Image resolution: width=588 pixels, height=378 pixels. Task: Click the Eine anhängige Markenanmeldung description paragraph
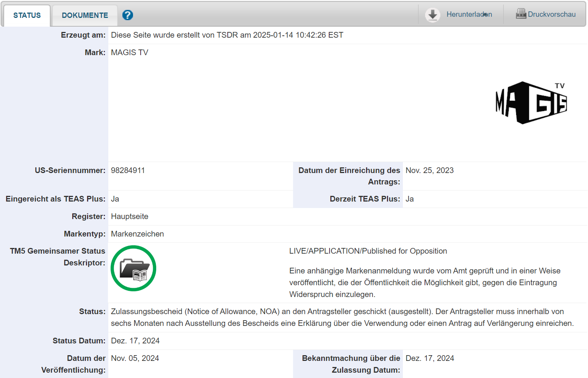pos(425,283)
